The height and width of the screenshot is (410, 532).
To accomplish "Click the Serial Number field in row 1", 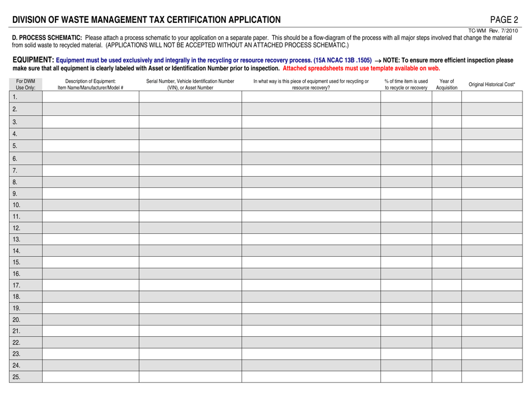I will click(x=190, y=97).
